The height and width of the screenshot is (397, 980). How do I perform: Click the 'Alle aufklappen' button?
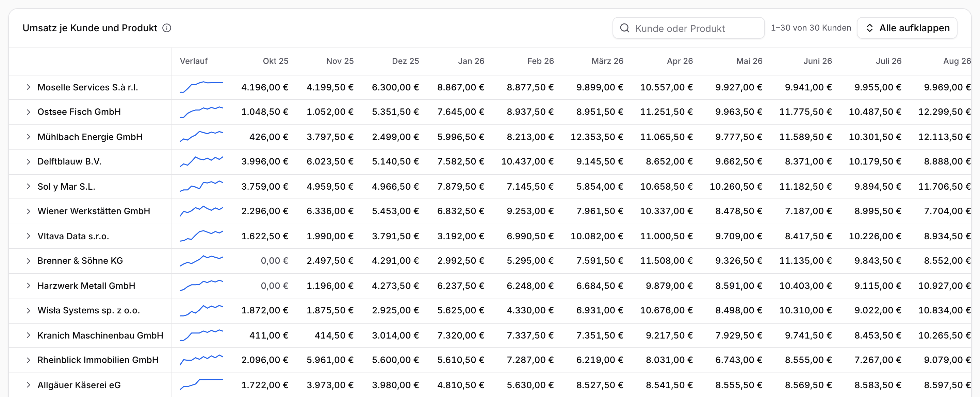pyautogui.click(x=907, y=28)
